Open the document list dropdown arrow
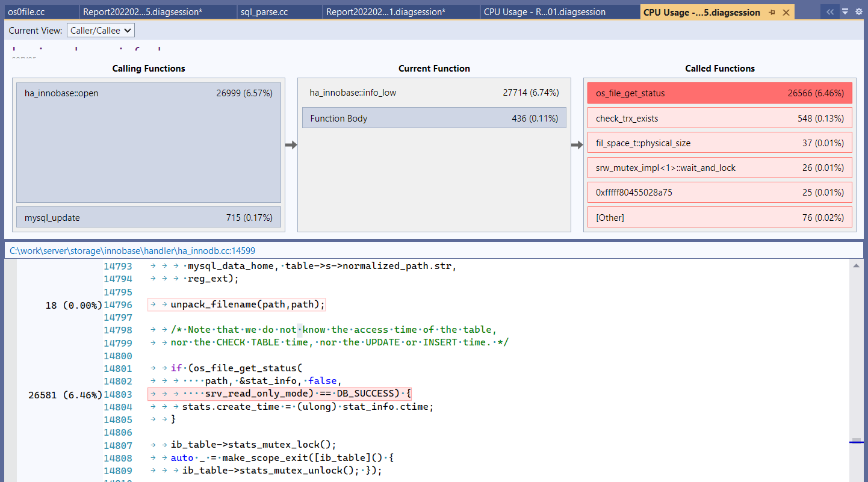Screen dimensions: 868x482 [845, 12]
